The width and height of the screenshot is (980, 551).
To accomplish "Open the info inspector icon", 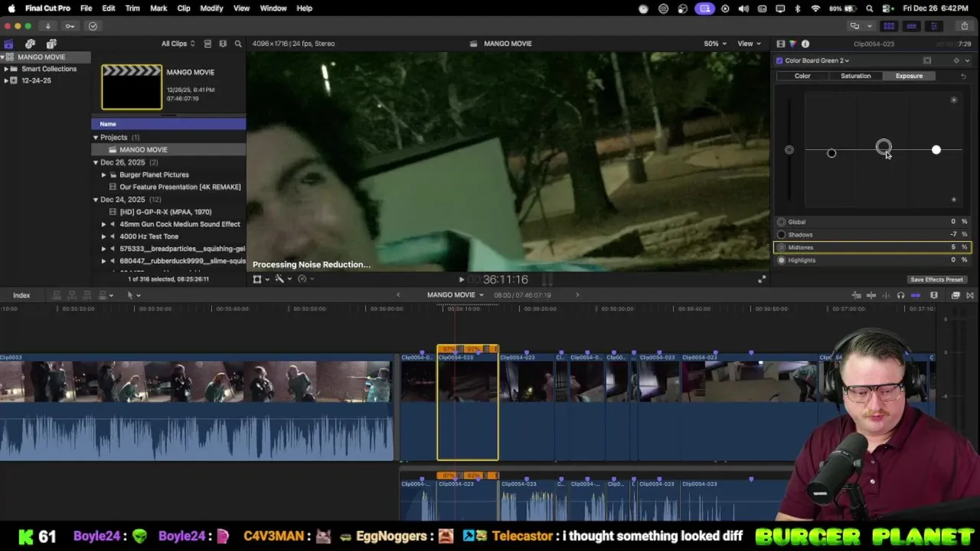I will coord(805,44).
